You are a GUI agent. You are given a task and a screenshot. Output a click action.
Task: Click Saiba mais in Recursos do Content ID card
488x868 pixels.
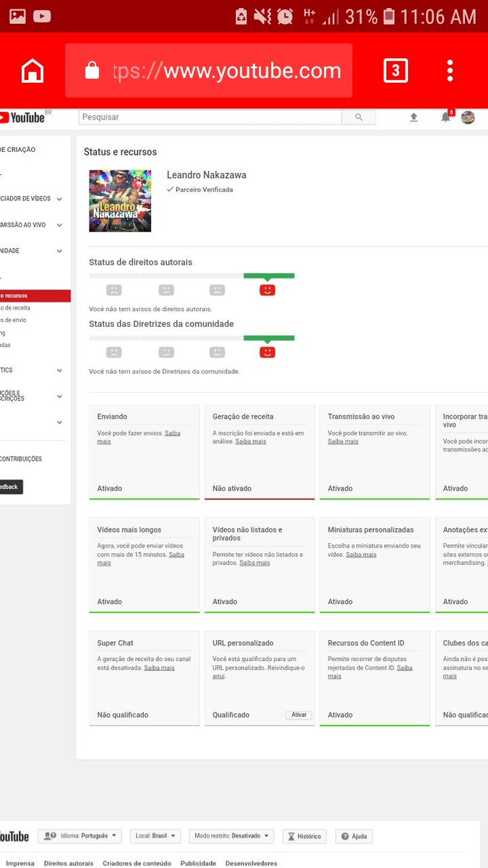point(404,668)
